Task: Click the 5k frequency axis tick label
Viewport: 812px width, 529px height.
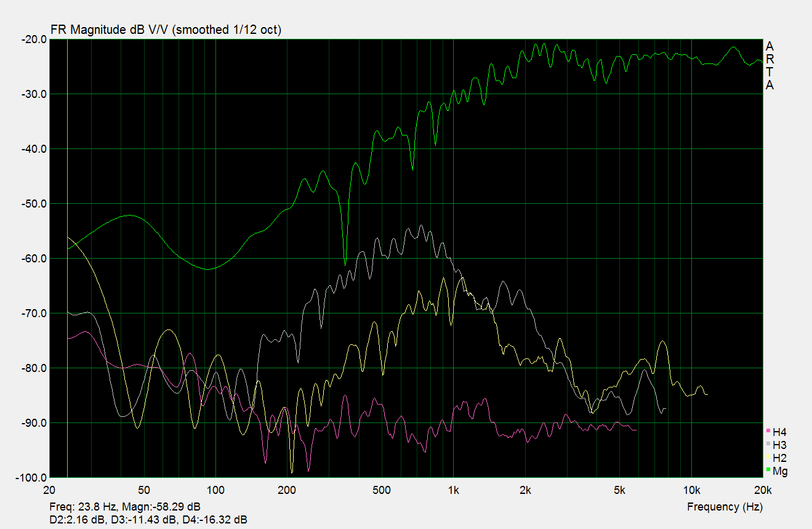Action: tap(619, 490)
